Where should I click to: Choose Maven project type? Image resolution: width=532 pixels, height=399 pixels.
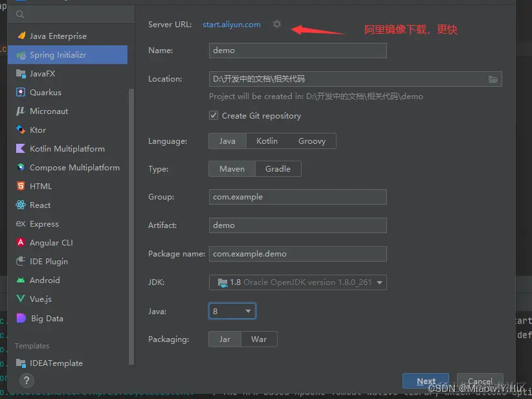tap(232, 169)
